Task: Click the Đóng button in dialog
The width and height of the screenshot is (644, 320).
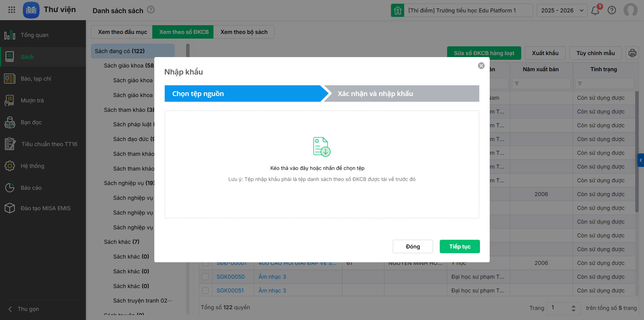Action: 413,246
